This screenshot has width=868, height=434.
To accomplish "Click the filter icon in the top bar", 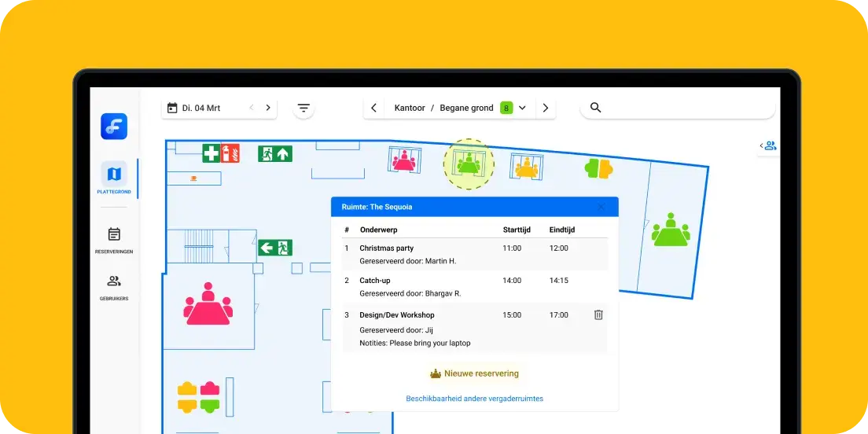I will pos(303,108).
